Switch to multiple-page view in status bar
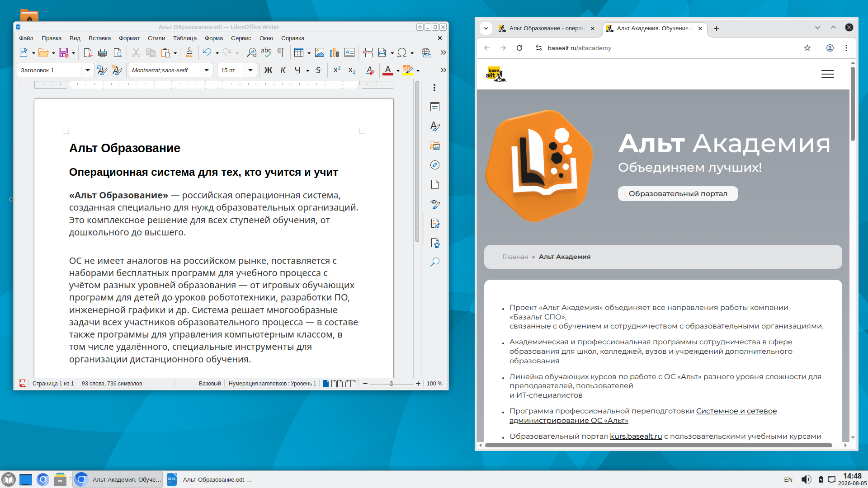868x488 pixels. click(x=337, y=384)
